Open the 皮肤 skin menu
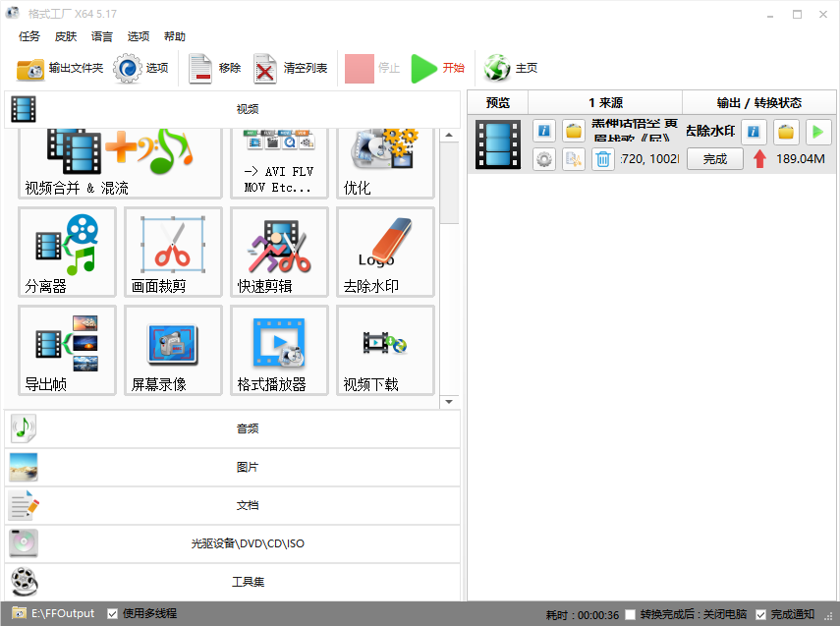 coord(66,36)
